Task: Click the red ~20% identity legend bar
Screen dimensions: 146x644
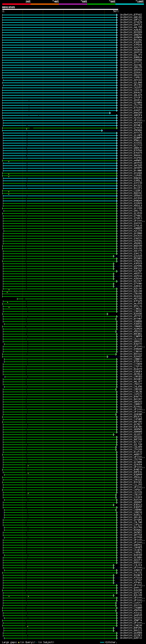Action: (x=16, y=4)
